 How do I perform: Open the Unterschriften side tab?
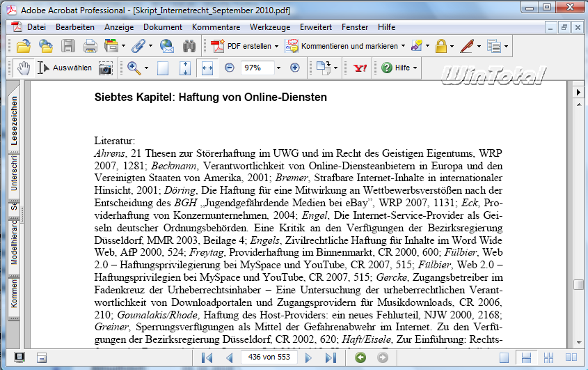pyautogui.click(x=14, y=174)
